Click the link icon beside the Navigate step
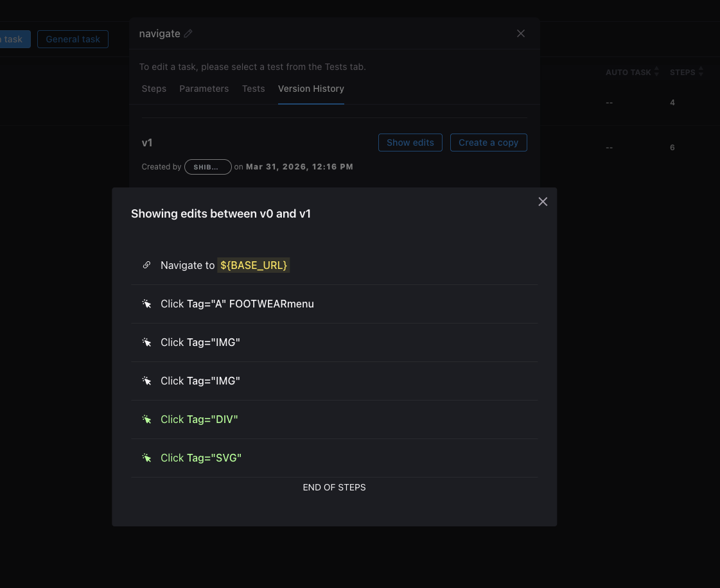The image size is (720, 588). click(x=146, y=264)
